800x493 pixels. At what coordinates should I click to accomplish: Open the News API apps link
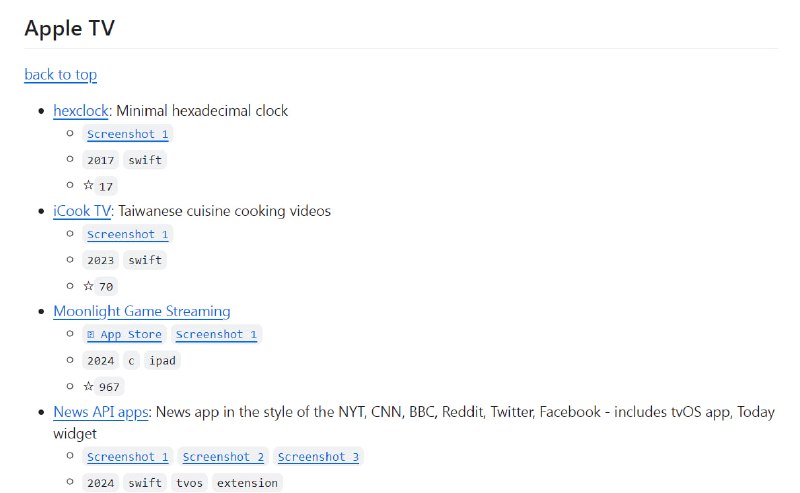click(100, 412)
